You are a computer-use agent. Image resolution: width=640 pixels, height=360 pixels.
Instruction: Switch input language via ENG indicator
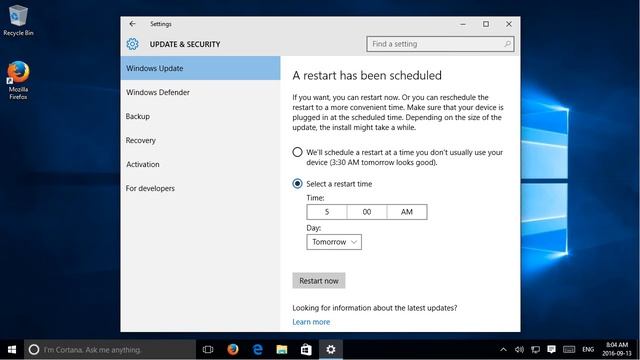coord(588,350)
